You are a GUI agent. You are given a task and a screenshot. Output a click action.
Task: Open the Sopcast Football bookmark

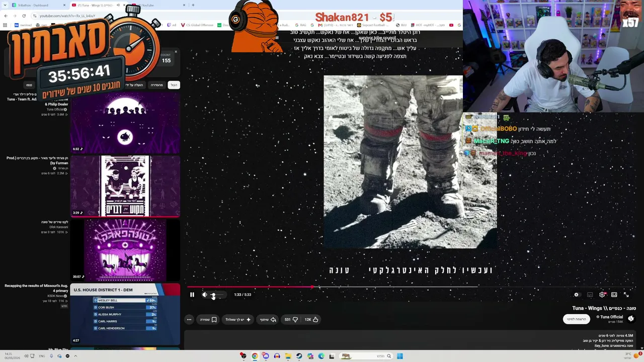pyautogui.click(x=374, y=25)
